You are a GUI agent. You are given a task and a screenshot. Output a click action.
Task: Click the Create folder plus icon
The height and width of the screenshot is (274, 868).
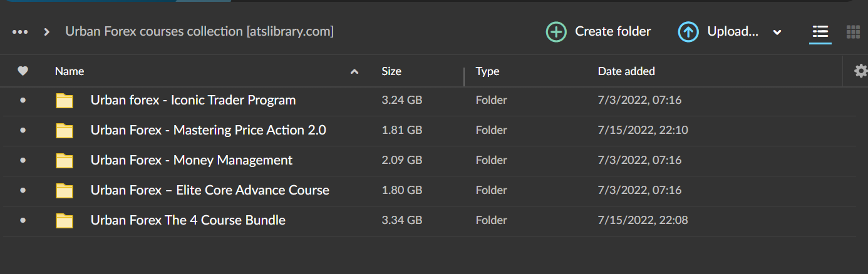pyautogui.click(x=556, y=32)
